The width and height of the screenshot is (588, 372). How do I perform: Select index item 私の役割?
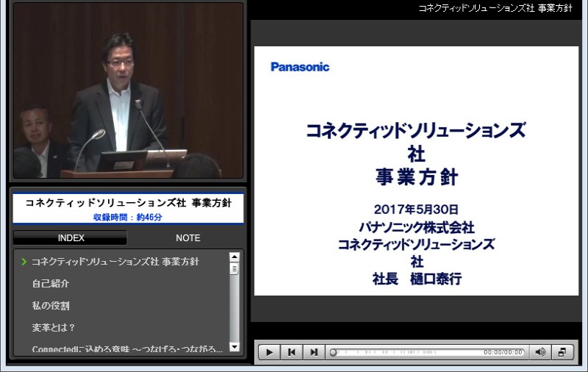[x=51, y=306]
